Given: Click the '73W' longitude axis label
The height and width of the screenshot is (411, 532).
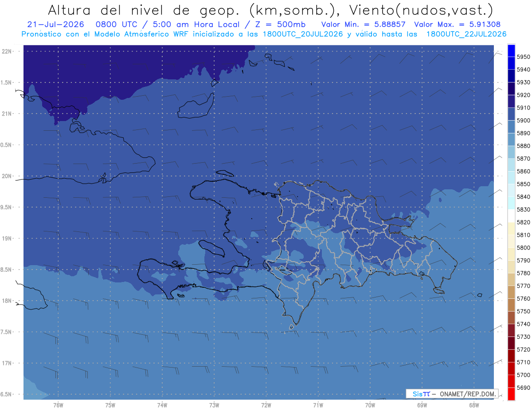Looking at the screenshot, I should (x=214, y=405).
